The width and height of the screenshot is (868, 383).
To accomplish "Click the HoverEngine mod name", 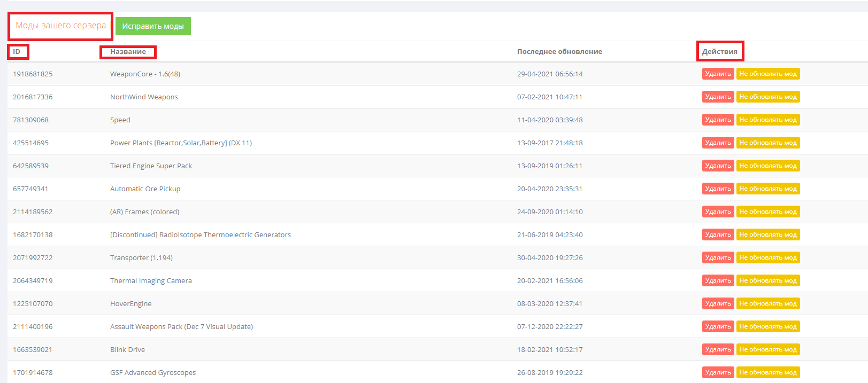I will click(x=130, y=304).
